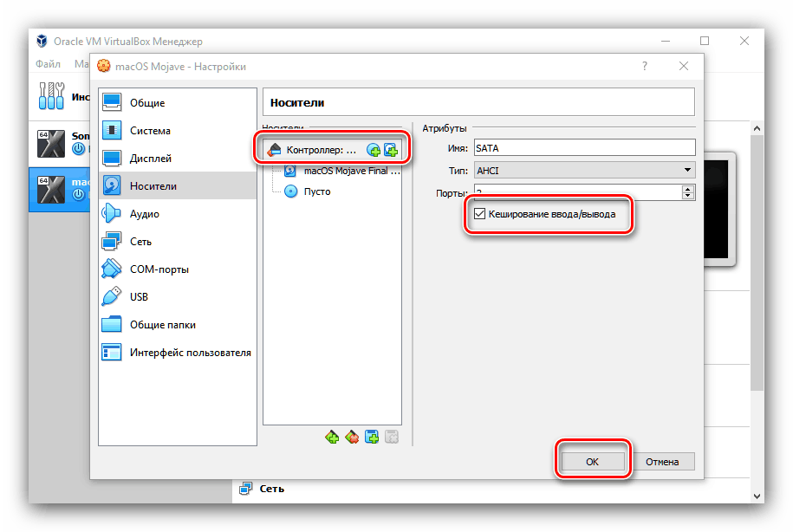The width and height of the screenshot is (793, 532).
Task: Click the Отмена button
Action: tap(662, 462)
